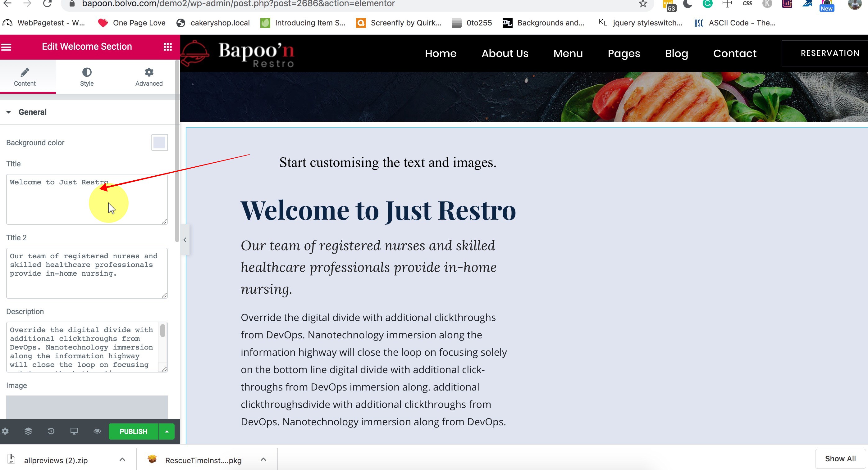Reload the browser page
The height and width of the screenshot is (470, 868).
click(x=48, y=4)
